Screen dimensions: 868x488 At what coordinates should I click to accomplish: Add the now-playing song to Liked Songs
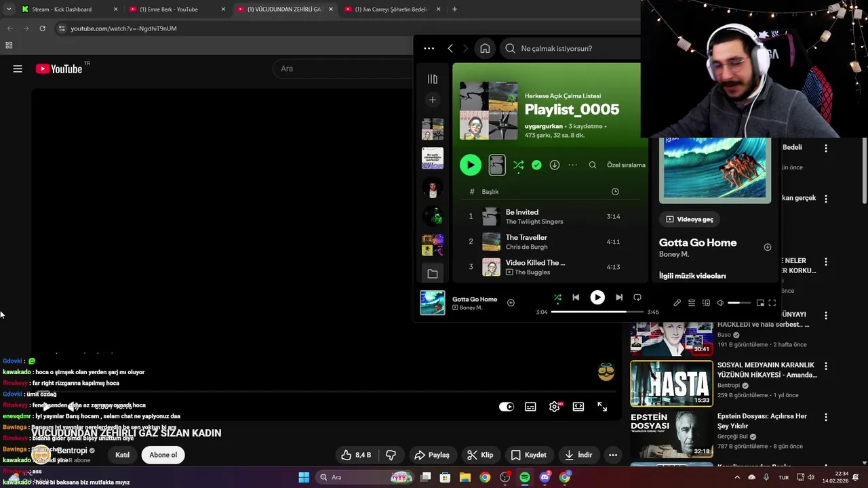[x=511, y=303]
